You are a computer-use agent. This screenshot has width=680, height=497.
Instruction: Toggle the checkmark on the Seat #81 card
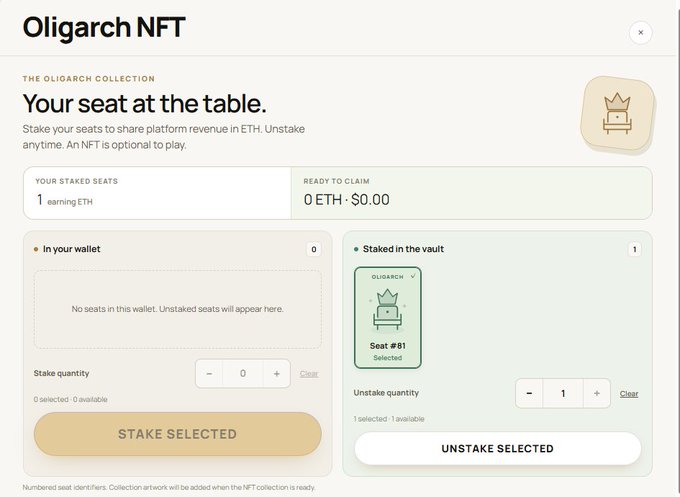[x=413, y=276]
